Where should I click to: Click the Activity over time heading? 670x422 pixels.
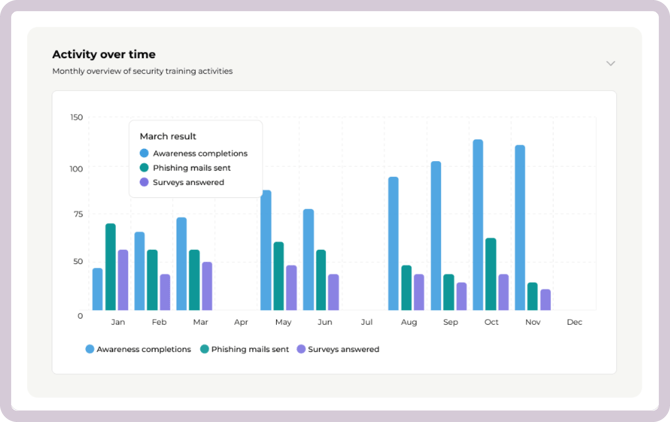[104, 54]
